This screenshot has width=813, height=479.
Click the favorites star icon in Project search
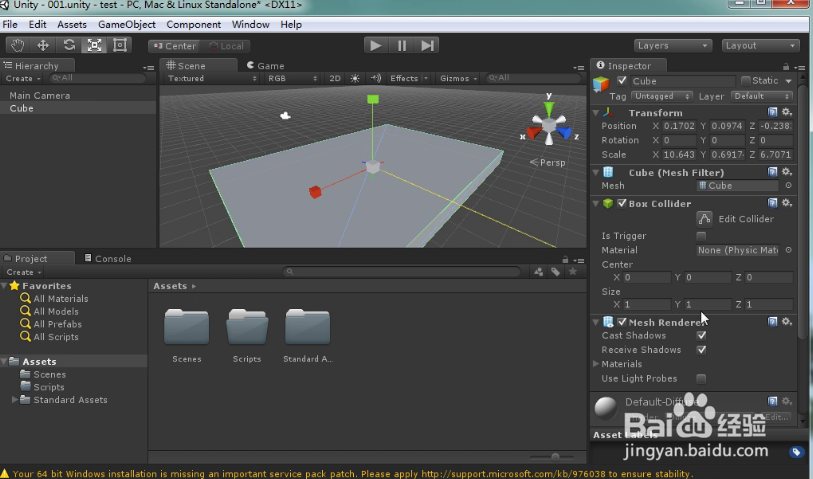[572, 272]
